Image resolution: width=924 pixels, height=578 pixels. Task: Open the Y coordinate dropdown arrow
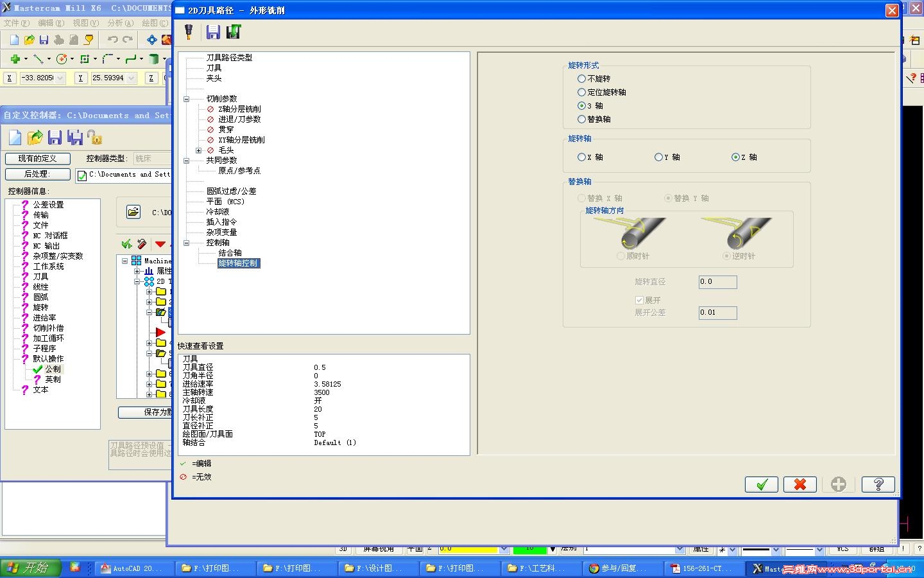131,78
